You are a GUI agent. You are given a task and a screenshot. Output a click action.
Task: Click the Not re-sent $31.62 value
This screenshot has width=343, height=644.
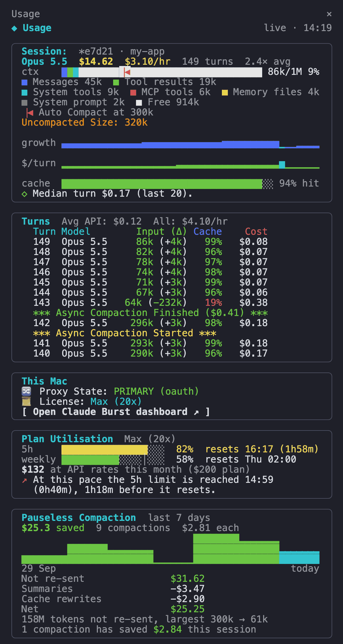(x=188, y=579)
